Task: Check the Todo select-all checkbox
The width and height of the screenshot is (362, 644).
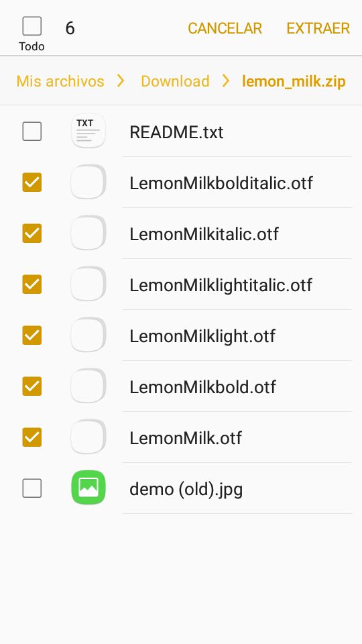Action: click(32, 26)
